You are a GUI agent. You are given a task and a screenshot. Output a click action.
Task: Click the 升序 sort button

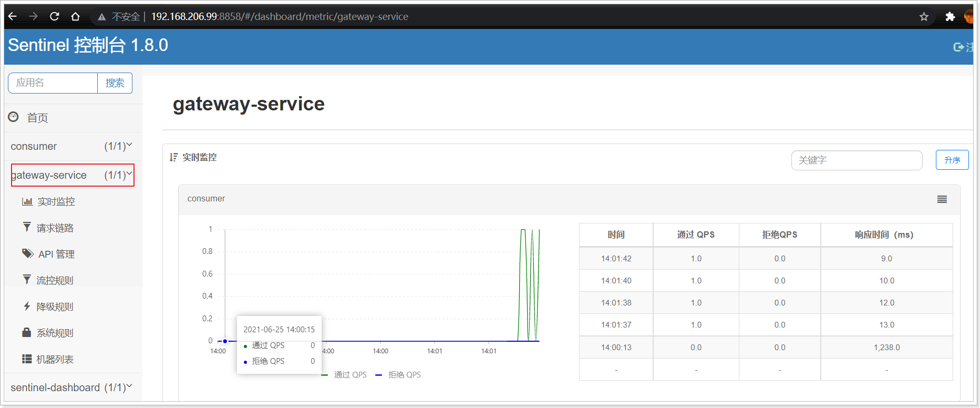point(952,160)
